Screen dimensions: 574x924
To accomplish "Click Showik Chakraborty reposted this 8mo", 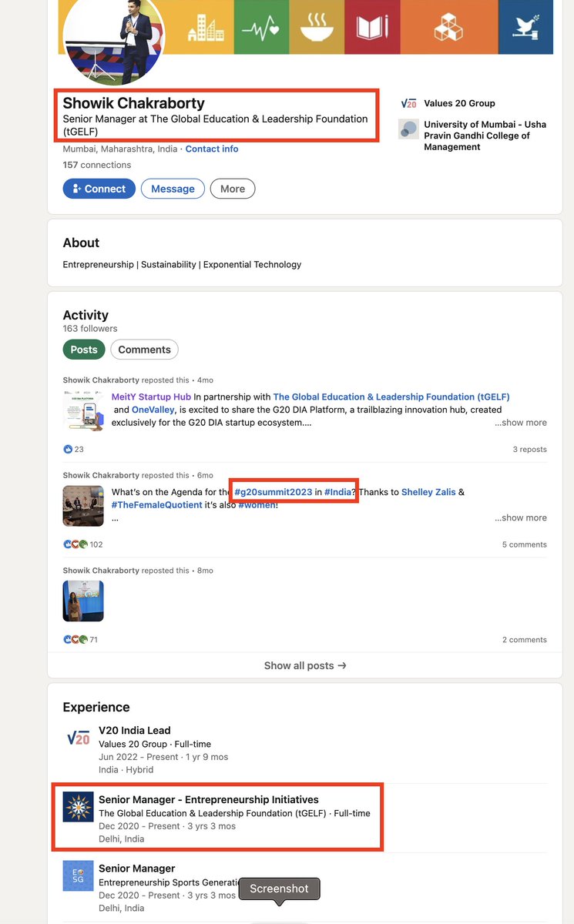I will click(138, 571).
